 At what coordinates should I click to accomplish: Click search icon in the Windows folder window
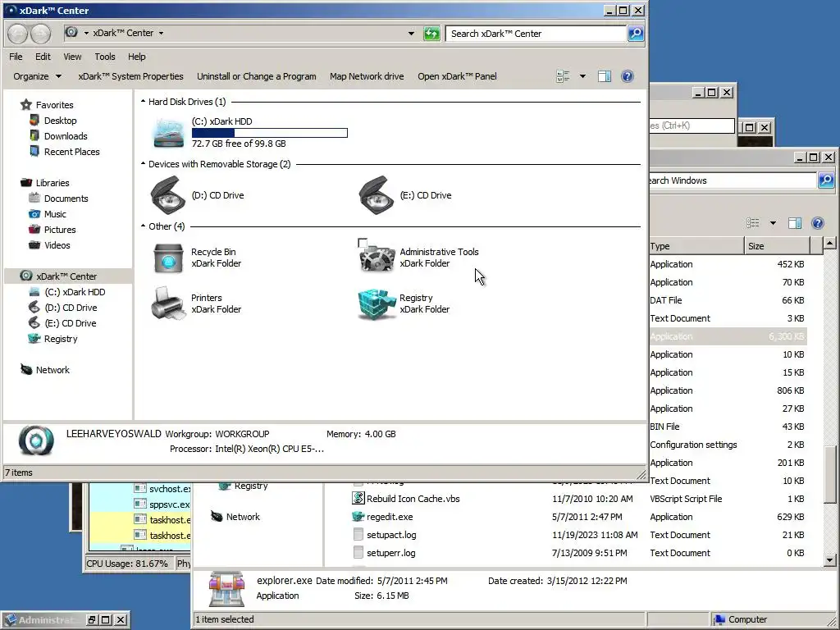pyautogui.click(x=825, y=180)
